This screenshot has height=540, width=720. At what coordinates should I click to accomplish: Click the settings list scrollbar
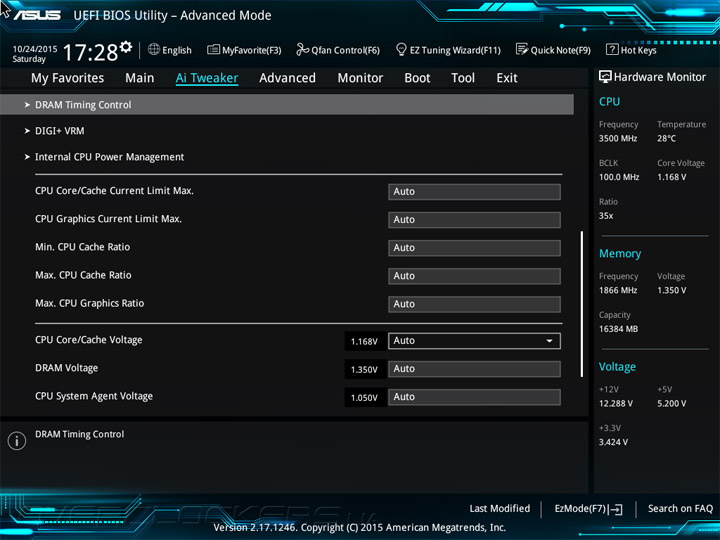582,304
